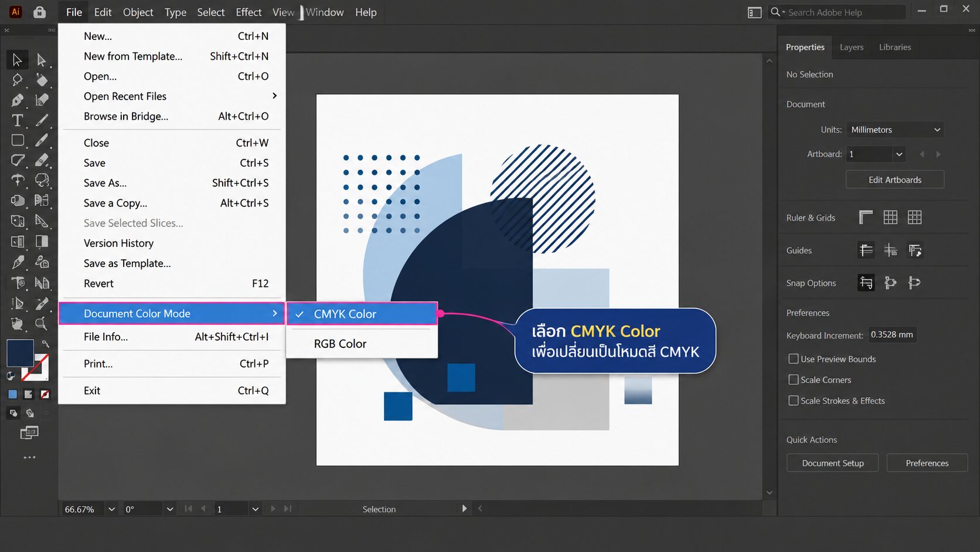Screen dimensions: 980x552
Task: Click the blue Color mode button
Action: 12,394
